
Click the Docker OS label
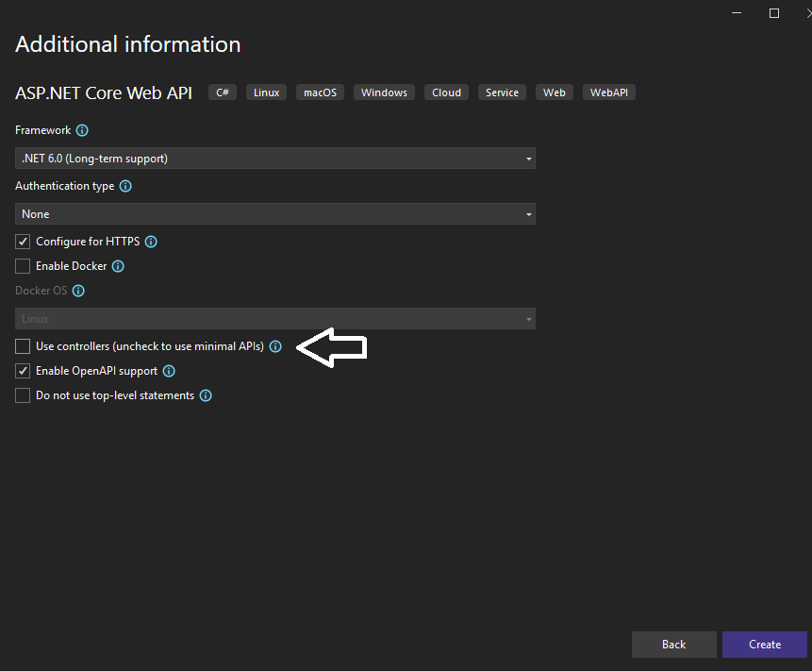41,291
